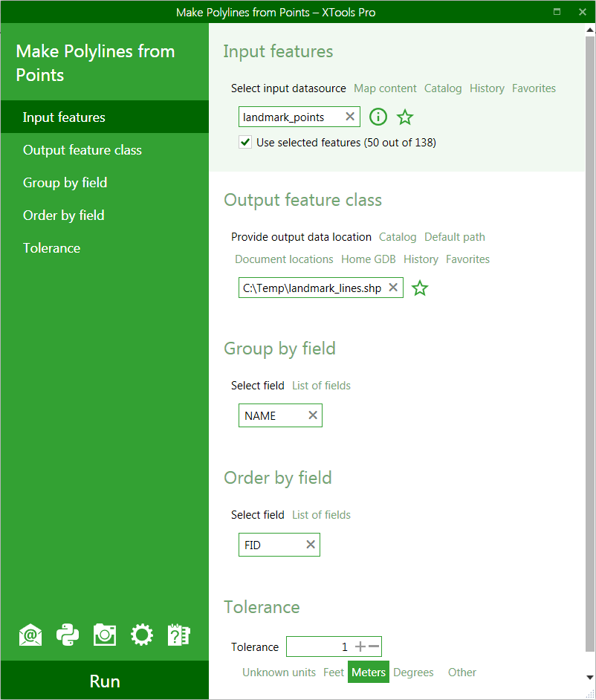
Task: Maximize the XTools Pro window
Action: 557,12
